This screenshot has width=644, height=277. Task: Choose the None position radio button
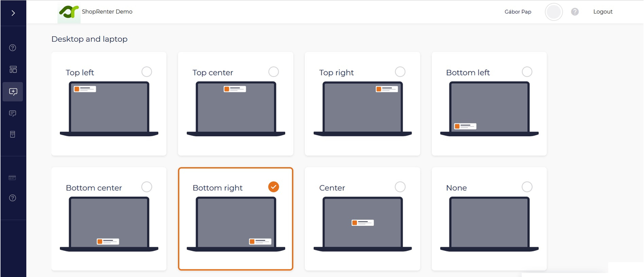coord(527,187)
